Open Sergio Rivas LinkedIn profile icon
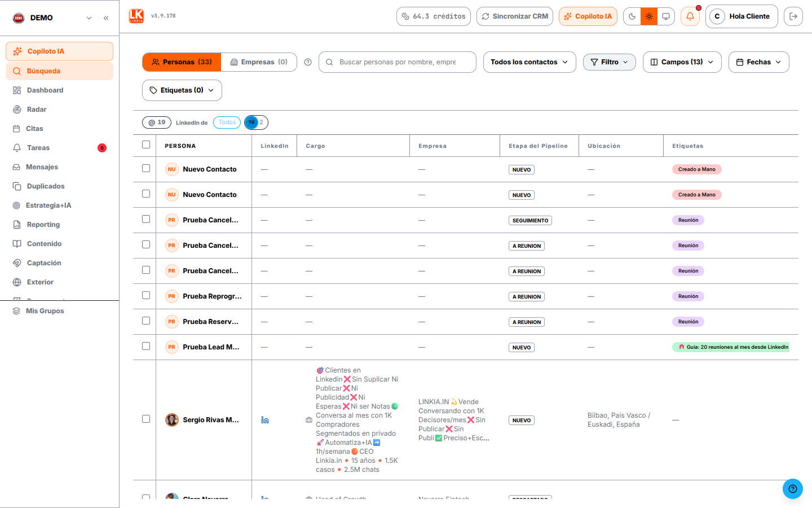Image resolution: width=812 pixels, height=508 pixels. tap(265, 420)
